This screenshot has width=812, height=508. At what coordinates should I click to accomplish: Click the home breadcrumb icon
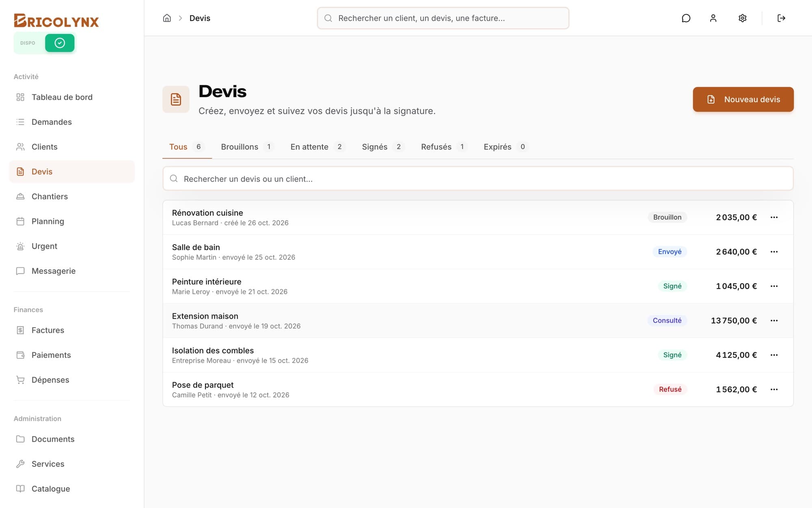click(x=167, y=18)
